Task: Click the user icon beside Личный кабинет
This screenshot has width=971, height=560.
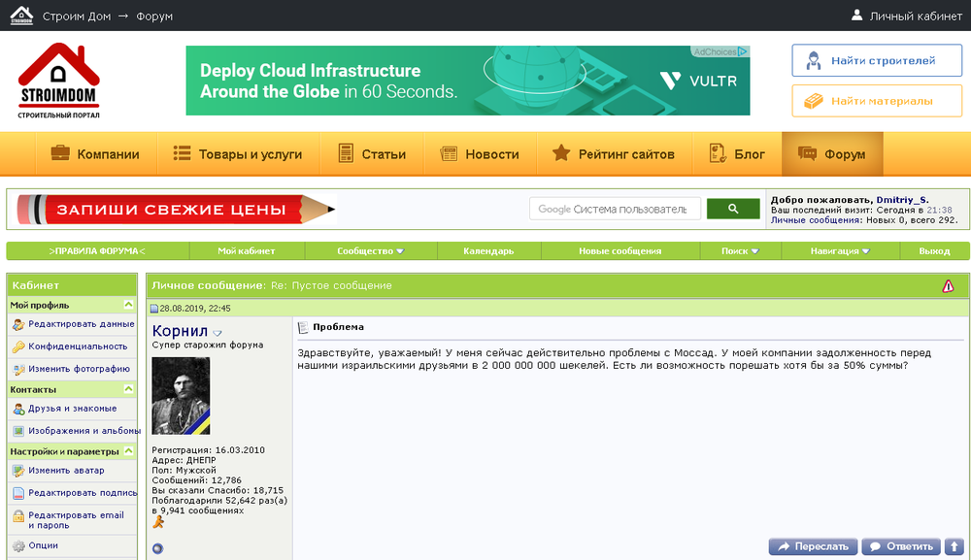Action: 856,16
